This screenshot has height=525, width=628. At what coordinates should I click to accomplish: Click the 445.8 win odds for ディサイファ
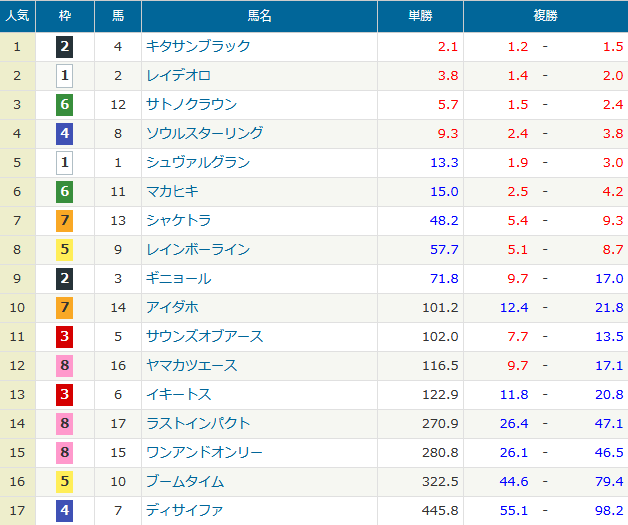tap(440, 510)
